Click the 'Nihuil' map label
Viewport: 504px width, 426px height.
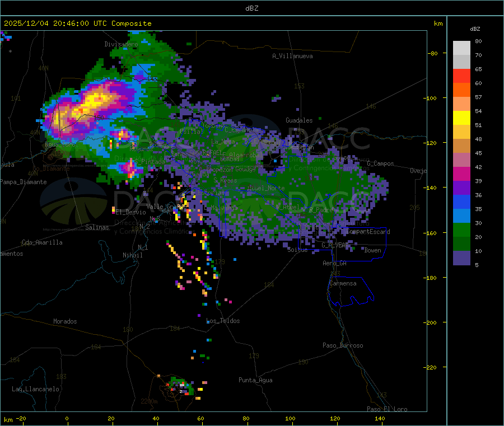(x=132, y=255)
